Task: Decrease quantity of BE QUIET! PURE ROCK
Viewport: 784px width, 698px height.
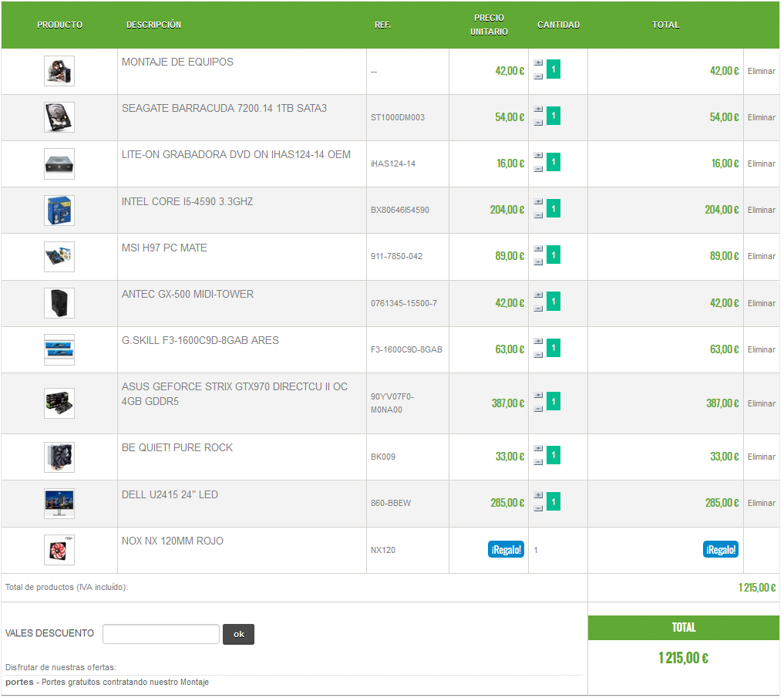Action: (540, 463)
